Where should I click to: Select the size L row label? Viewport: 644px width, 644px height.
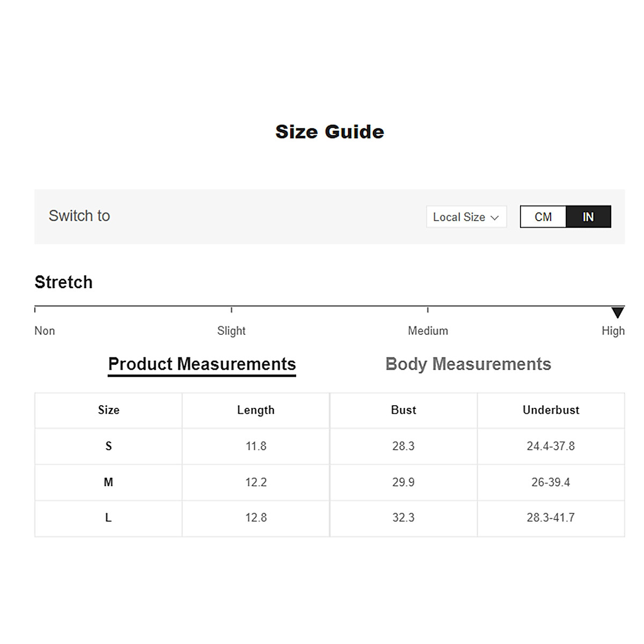[x=108, y=518]
